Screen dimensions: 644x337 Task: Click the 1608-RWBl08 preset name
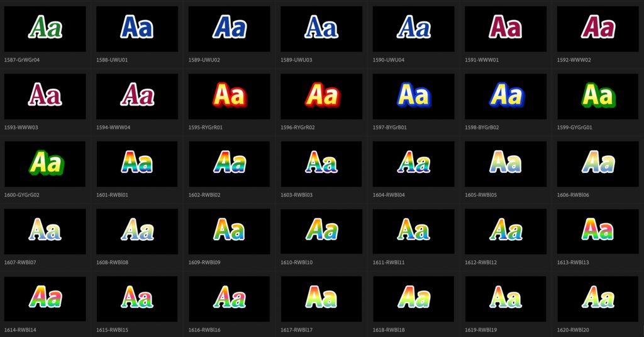click(x=112, y=262)
